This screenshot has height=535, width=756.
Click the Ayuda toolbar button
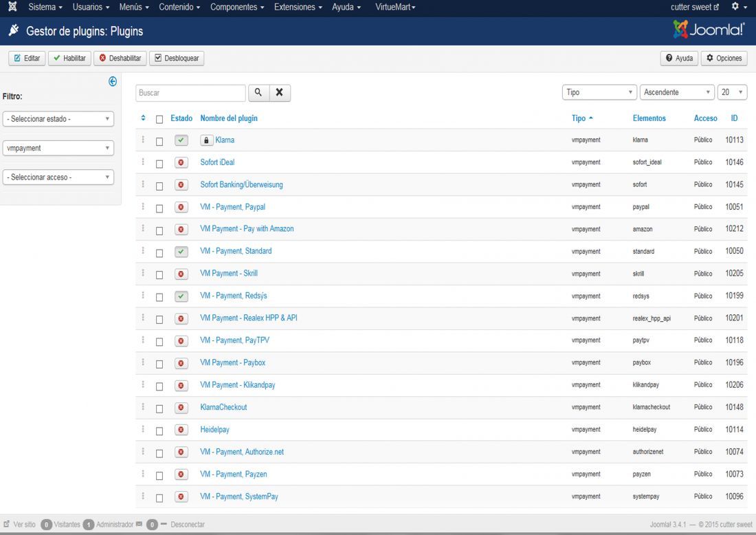point(679,58)
